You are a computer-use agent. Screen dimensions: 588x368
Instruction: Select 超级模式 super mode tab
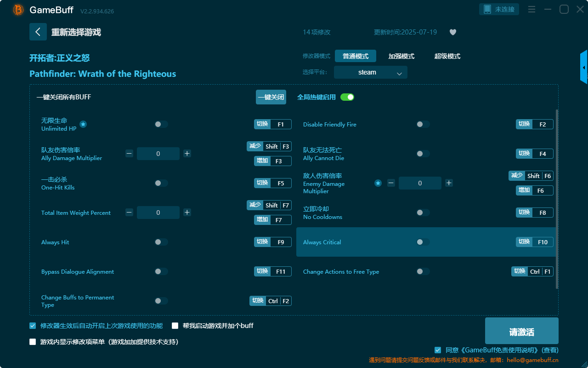[447, 56]
